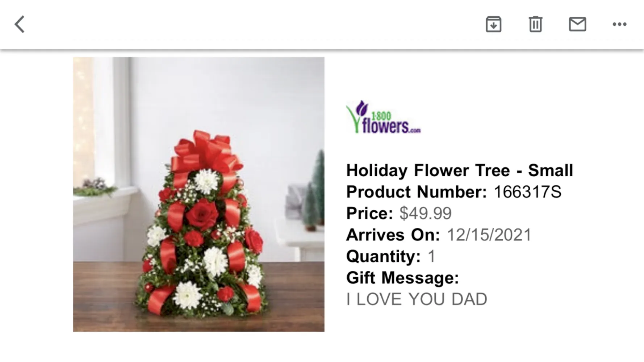
Task: Click the Gift Message label
Action: click(402, 278)
